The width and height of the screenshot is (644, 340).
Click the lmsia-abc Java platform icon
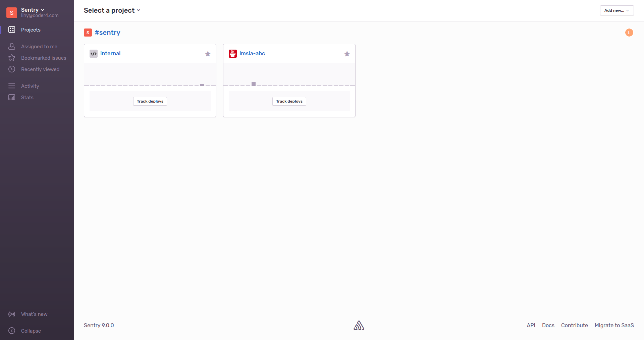click(232, 54)
